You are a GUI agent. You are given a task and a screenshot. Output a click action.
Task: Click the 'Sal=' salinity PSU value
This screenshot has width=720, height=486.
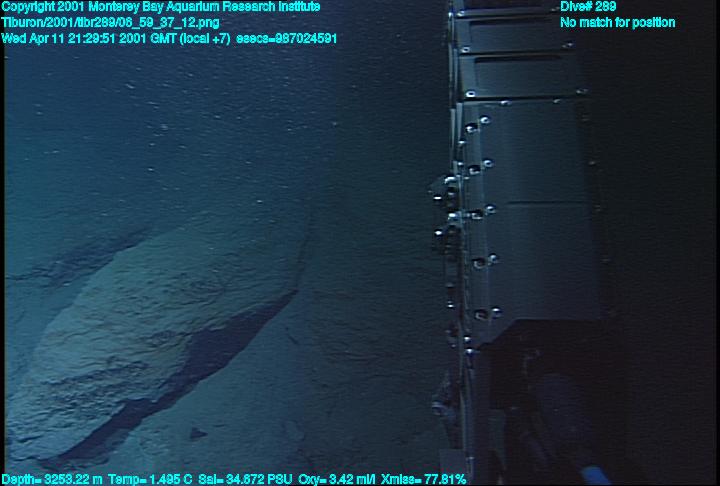(245, 480)
